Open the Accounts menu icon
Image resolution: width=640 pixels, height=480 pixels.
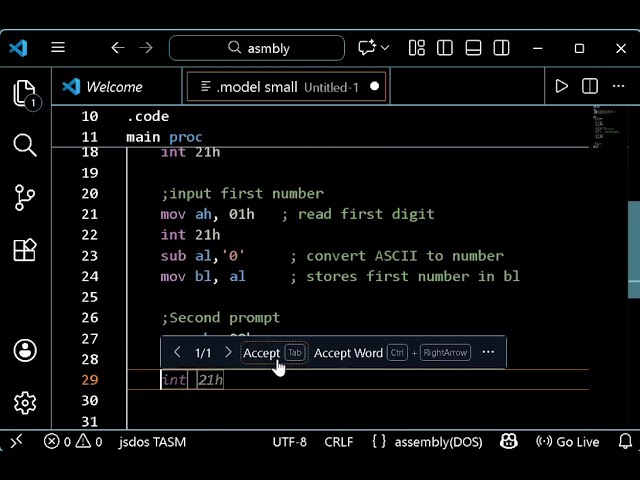click(25, 350)
